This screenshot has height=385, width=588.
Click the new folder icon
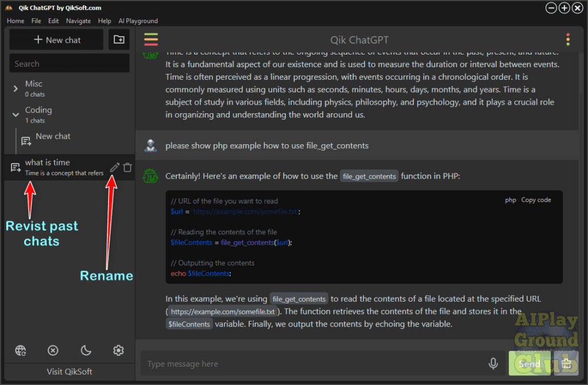(119, 40)
